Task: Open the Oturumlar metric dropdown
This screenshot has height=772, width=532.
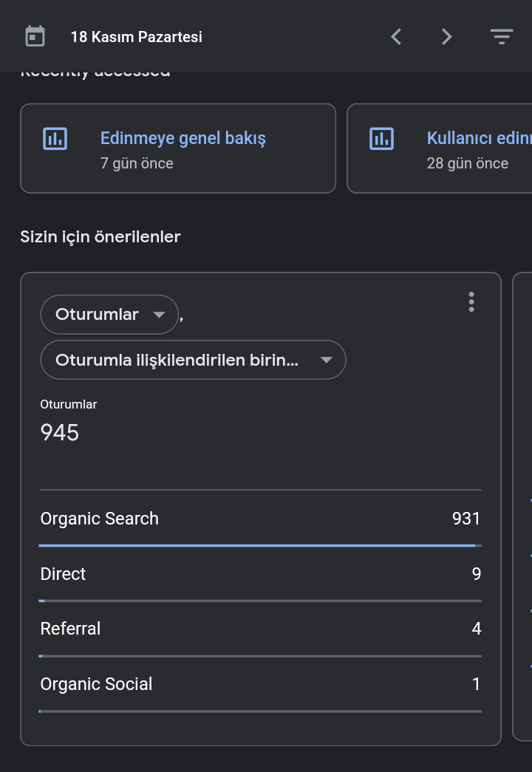Action: pyautogui.click(x=109, y=315)
